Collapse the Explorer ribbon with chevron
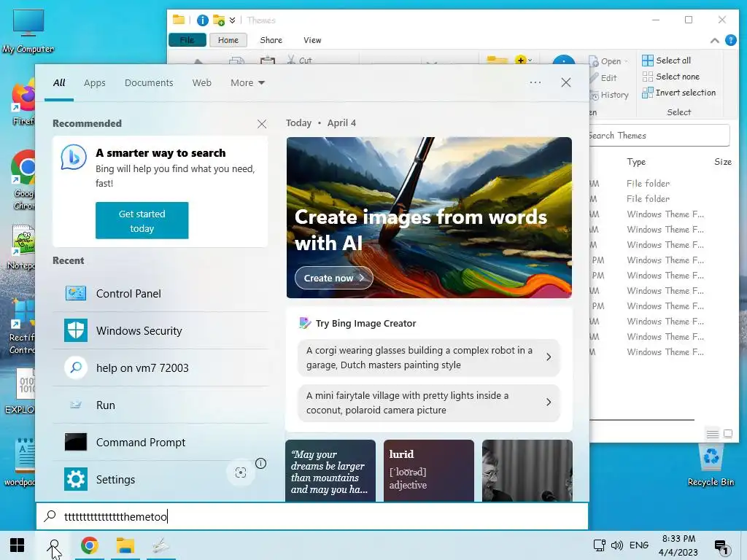747x560 pixels. (715, 41)
